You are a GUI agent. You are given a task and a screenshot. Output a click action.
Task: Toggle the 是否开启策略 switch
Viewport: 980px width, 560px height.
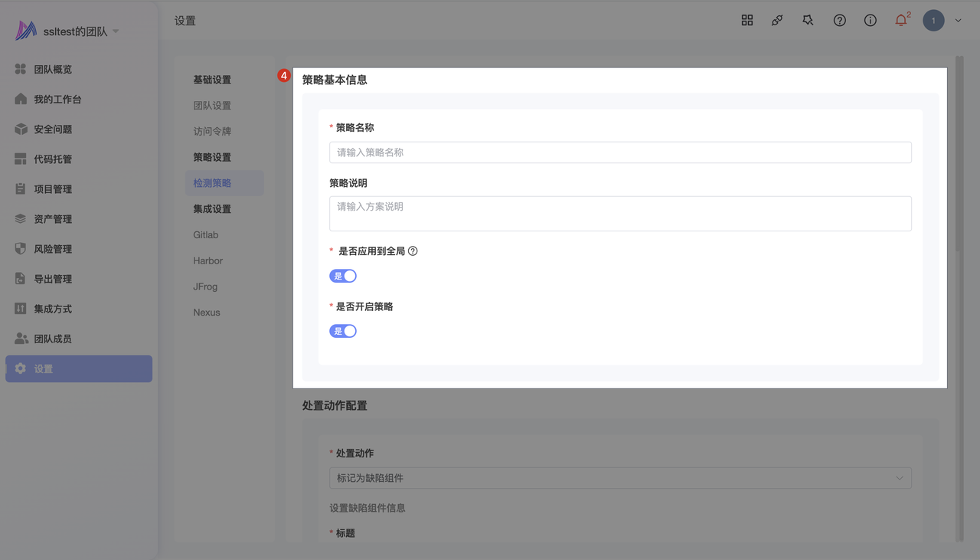[x=343, y=331]
